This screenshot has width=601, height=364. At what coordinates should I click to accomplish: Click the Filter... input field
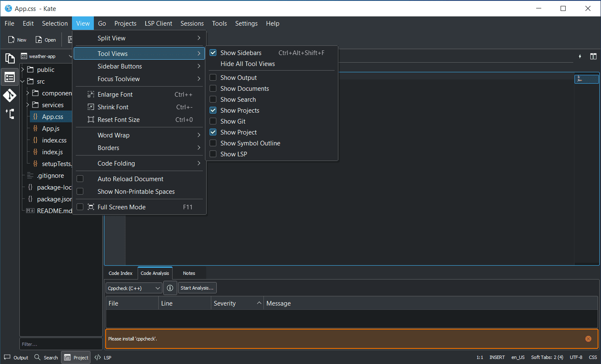[x=61, y=344]
